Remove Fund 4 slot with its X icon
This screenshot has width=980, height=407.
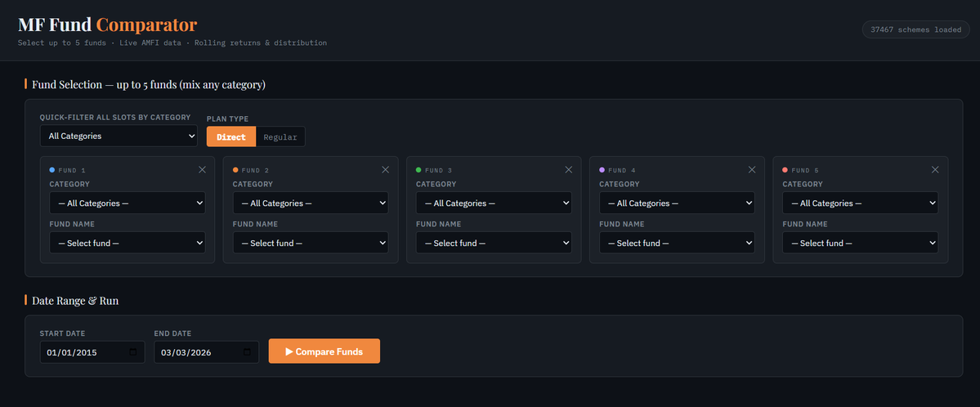[752, 169]
